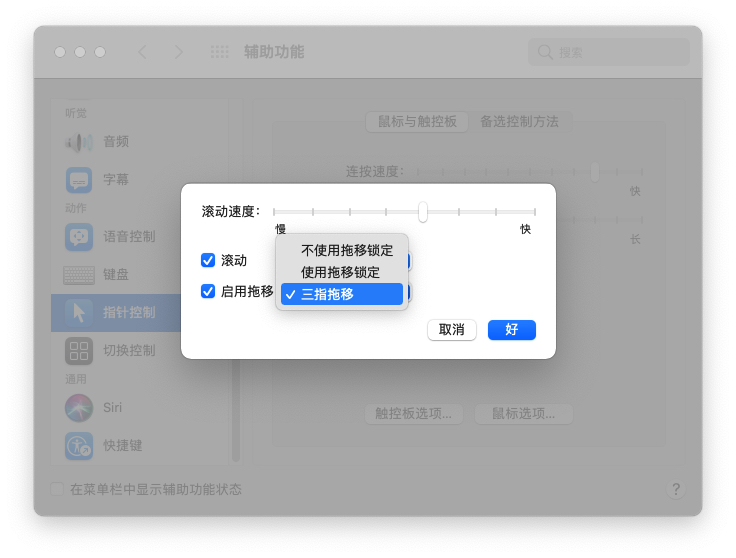This screenshot has height=558, width=736.
Task: Click the 通用 section header
Action: pyautogui.click(x=76, y=379)
